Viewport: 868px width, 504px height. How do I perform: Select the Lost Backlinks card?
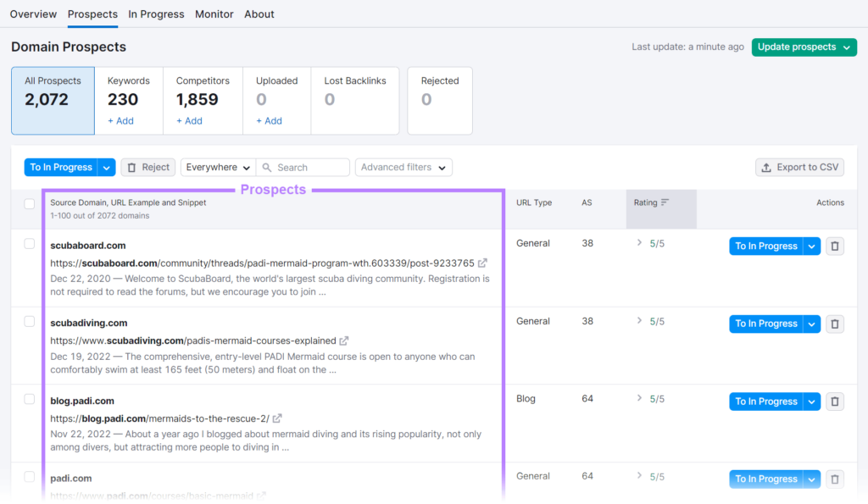point(355,101)
